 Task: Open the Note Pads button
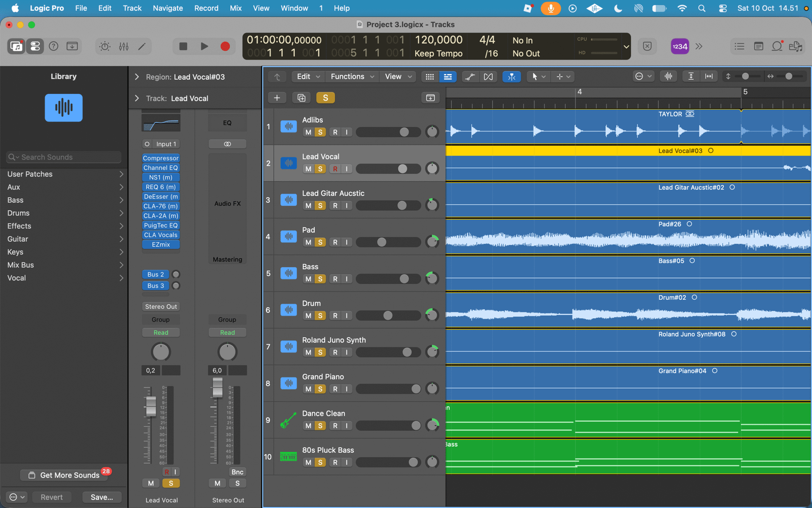coord(758,46)
